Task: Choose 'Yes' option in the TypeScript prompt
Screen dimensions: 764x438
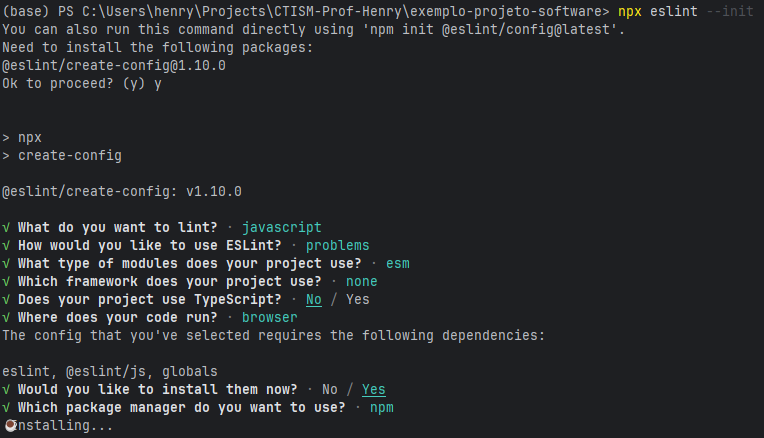Action: 358,299
